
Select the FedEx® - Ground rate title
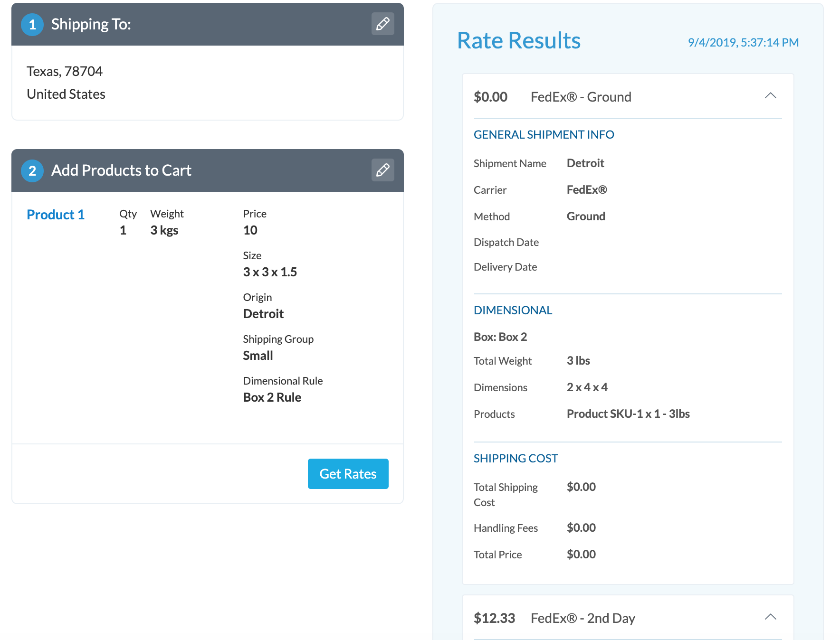click(x=581, y=97)
